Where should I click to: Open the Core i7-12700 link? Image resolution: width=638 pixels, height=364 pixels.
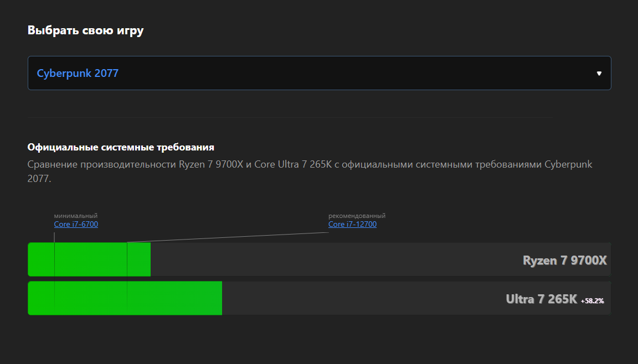click(x=352, y=224)
